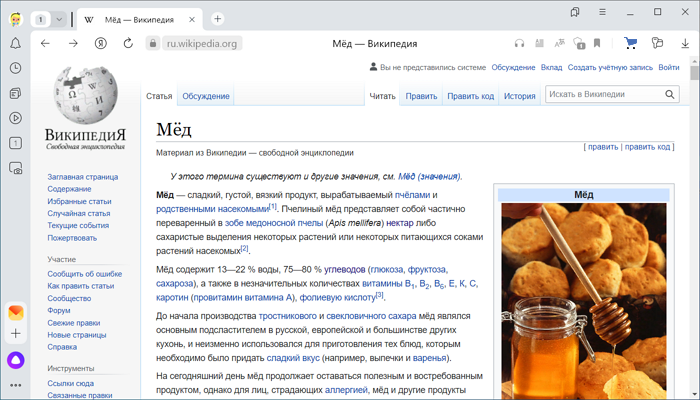Open Yandex home via Я button
This screenshot has width=700, height=400.
click(101, 43)
